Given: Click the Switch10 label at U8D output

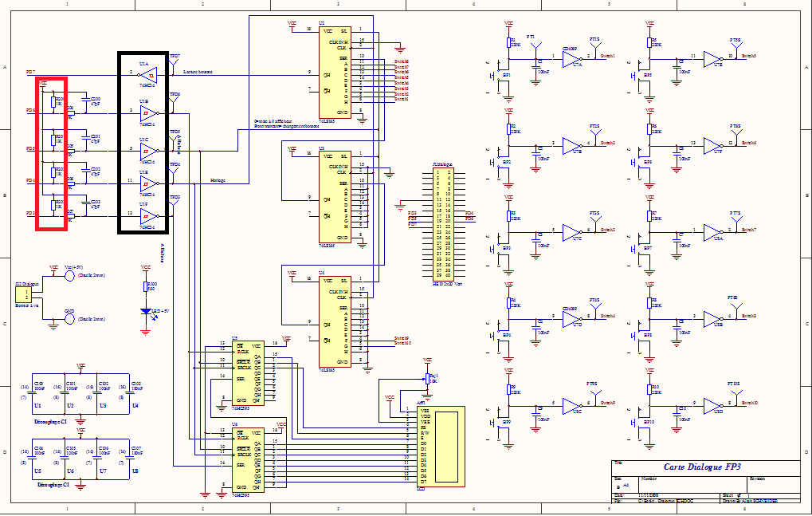Looking at the screenshot, I should click(750, 403).
